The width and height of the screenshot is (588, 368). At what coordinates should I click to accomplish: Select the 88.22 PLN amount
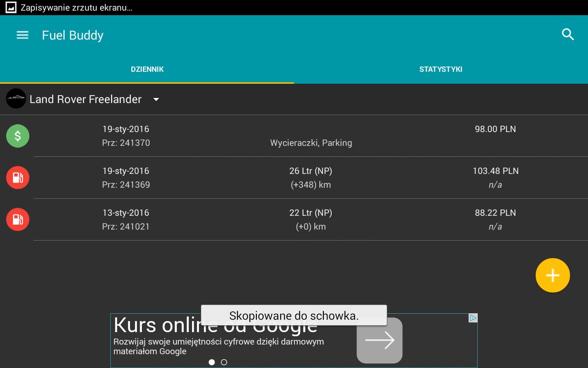pyautogui.click(x=495, y=213)
